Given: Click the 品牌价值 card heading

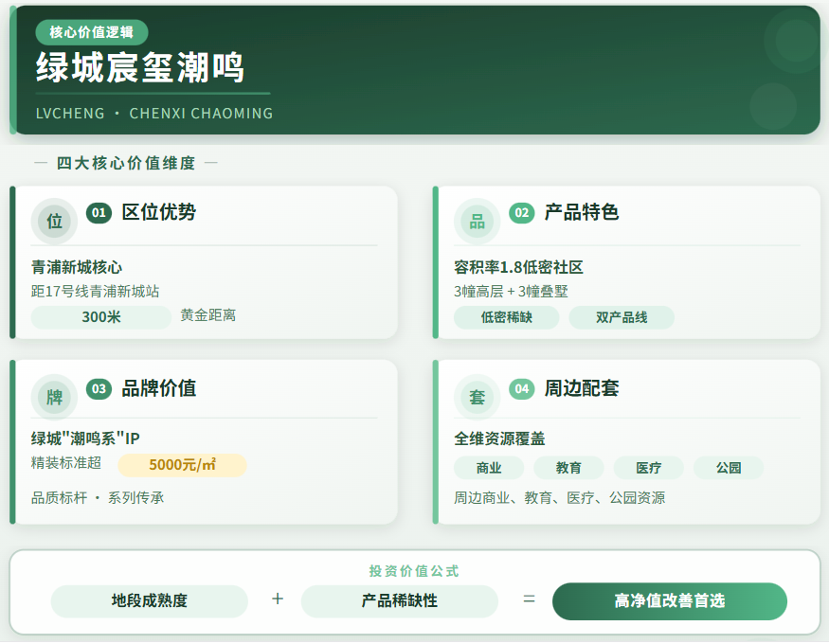Looking at the screenshot, I should (159, 388).
